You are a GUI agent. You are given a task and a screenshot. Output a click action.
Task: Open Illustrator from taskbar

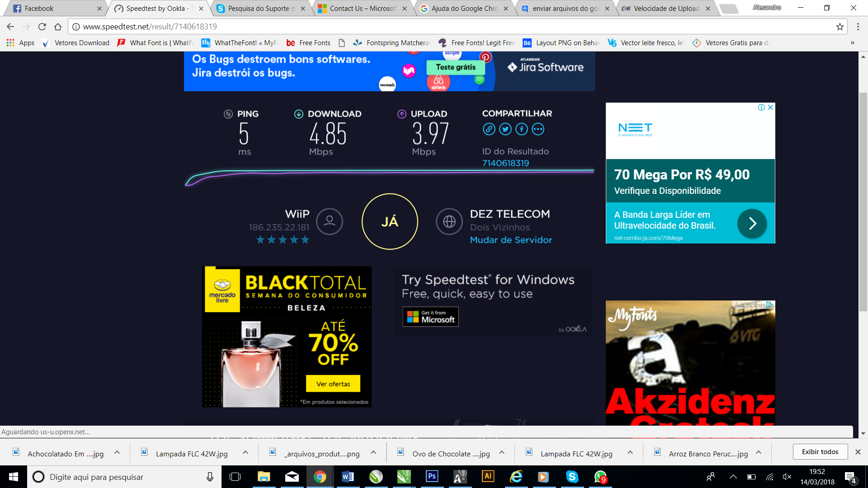point(488,477)
